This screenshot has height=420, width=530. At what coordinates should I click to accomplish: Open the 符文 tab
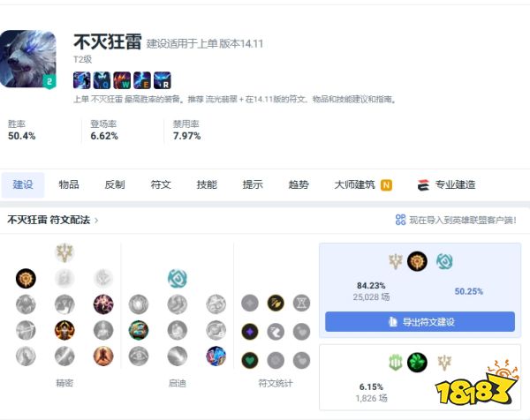coord(161,184)
